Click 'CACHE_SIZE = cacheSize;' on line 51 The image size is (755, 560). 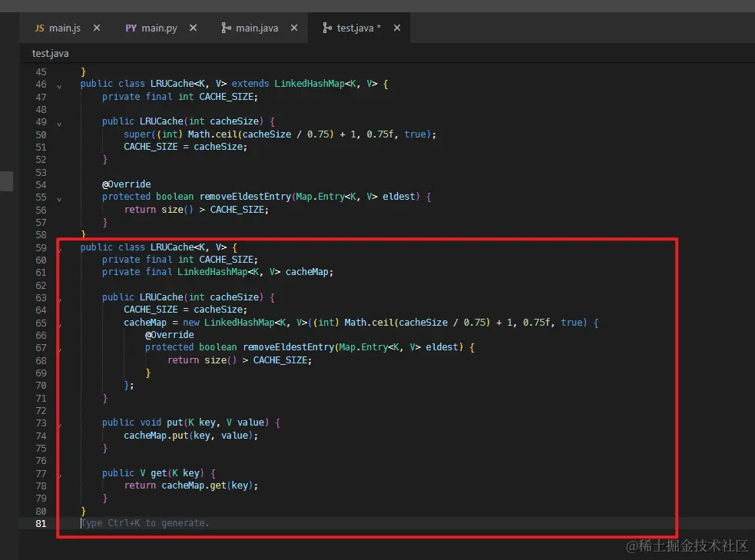pyautogui.click(x=185, y=147)
